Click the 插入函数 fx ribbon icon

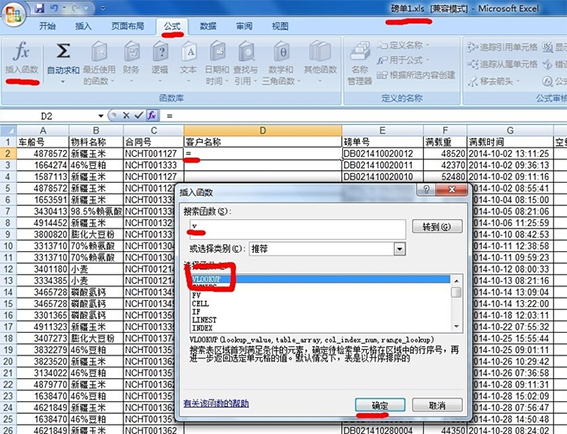click(22, 58)
